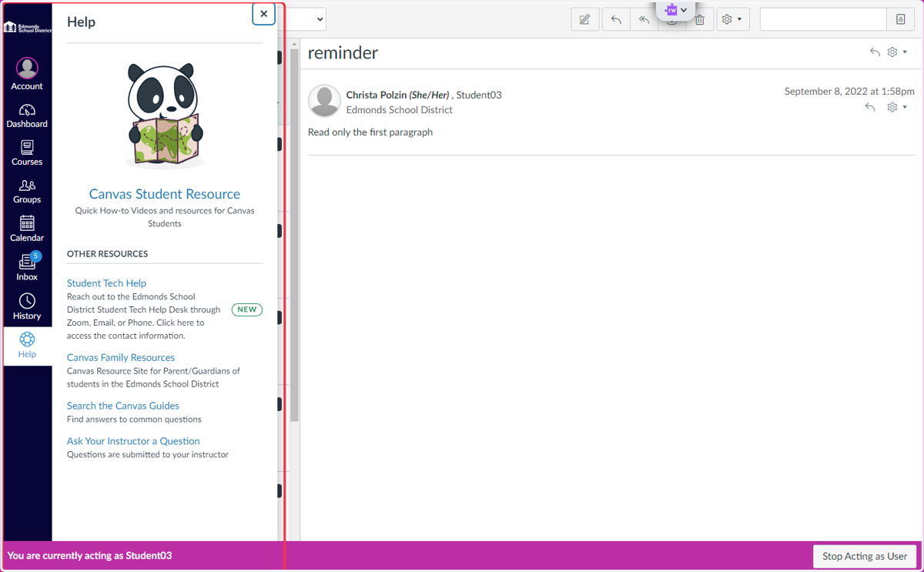924x572 pixels.
Task: Open the rw puzzle extension widget
Action: coord(676,10)
